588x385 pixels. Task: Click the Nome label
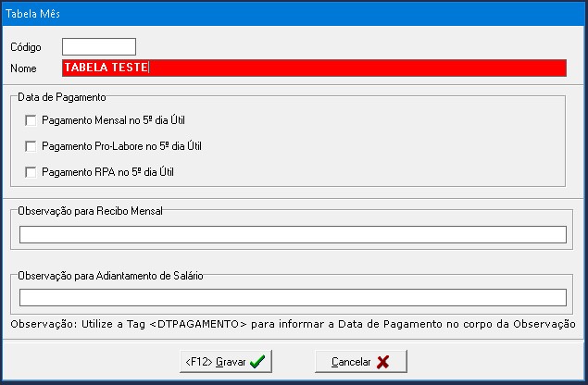(24, 68)
